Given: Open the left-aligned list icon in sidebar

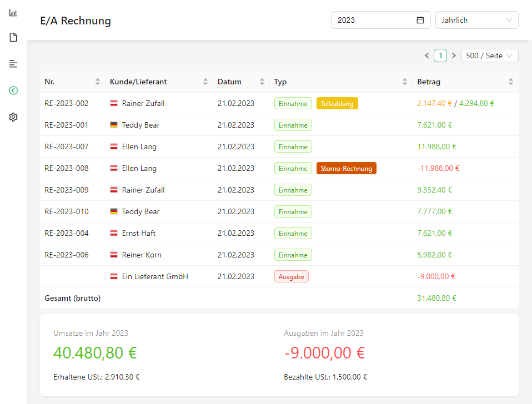Looking at the screenshot, I should pos(13,64).
